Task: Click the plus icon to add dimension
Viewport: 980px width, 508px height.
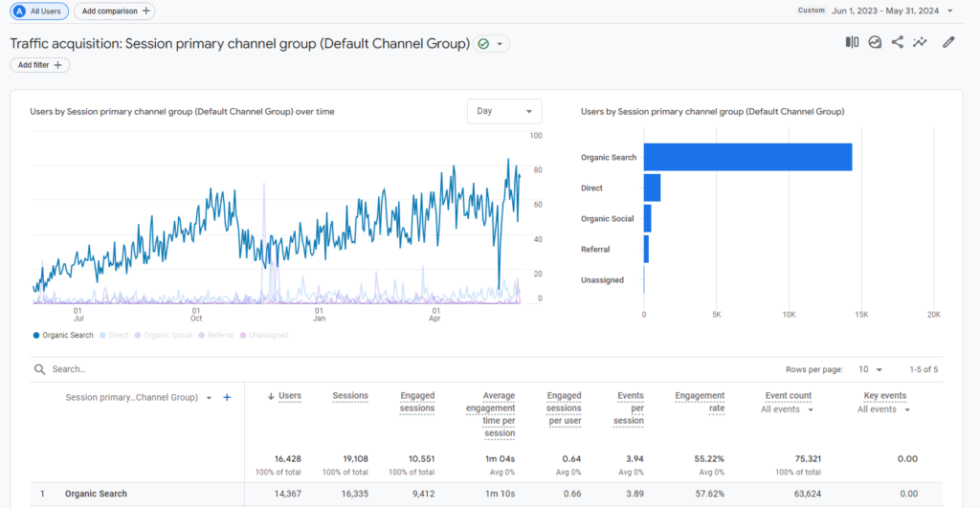Action: point(227,397)
